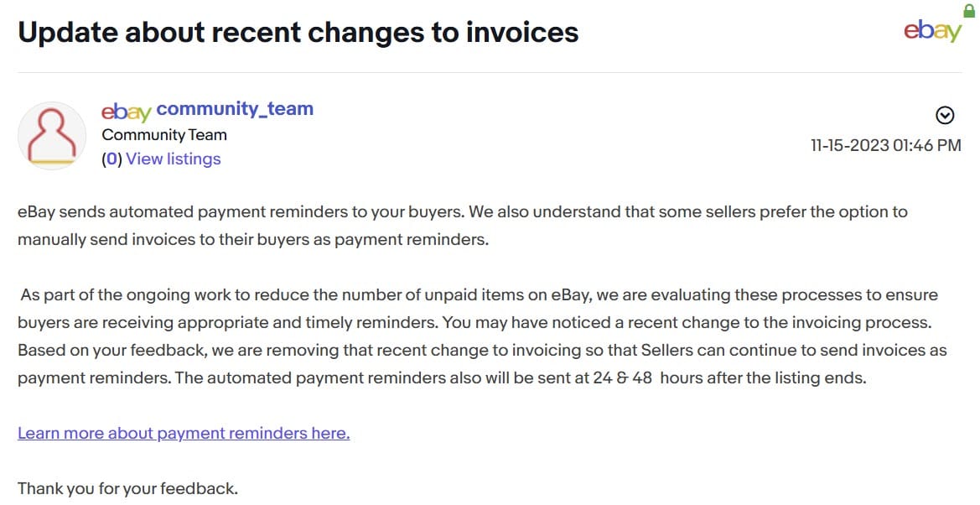Open the community_team username profile
980x505 pixels.
[235, 109]
